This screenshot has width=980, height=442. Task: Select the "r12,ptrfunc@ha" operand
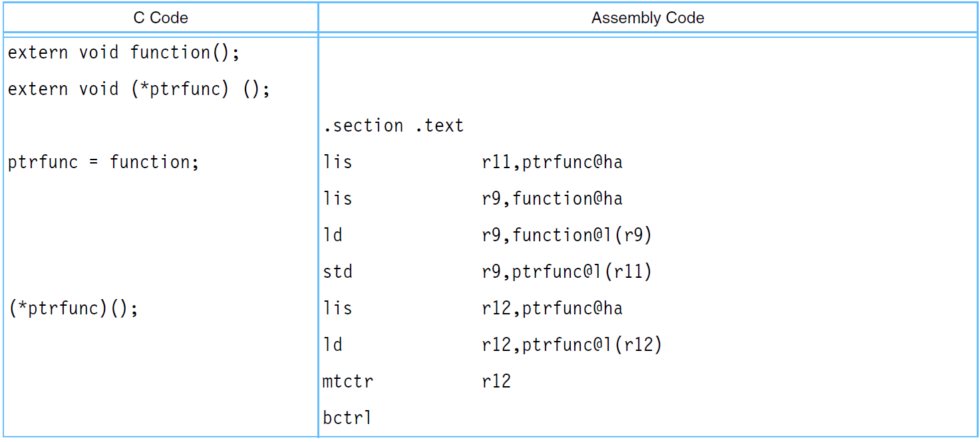coord(552,308)
